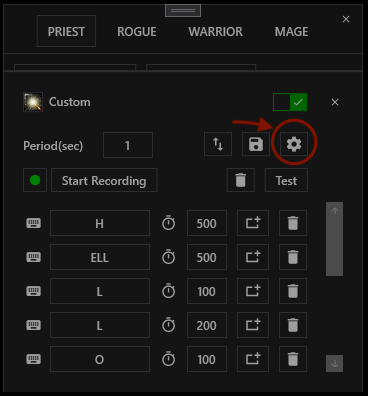Click keyboard icon on L row with delay 100
This screenshot has width=368, height=396.
tap(34, 291)
